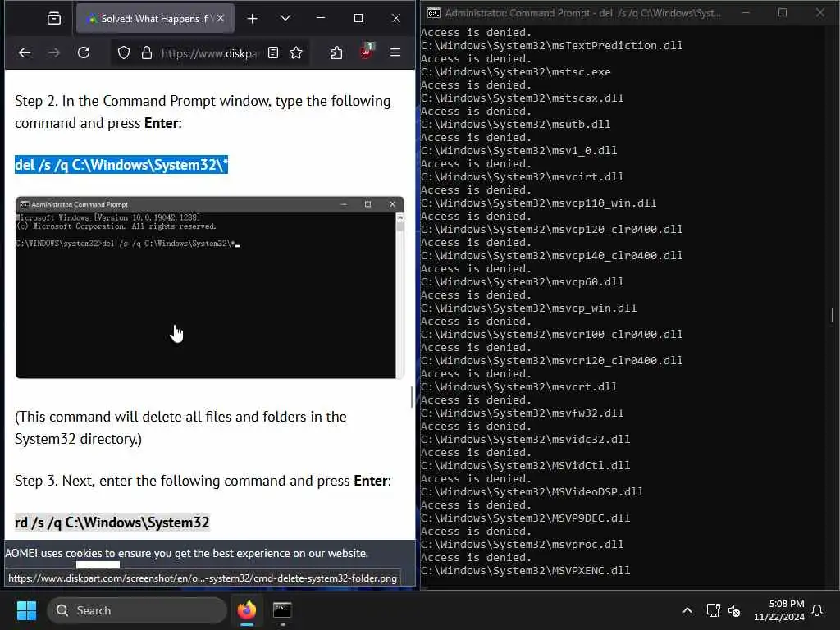The width and height of the screenshot is (840, 630).
Task: Maximize the Firefox window
Action: point(358,18)
